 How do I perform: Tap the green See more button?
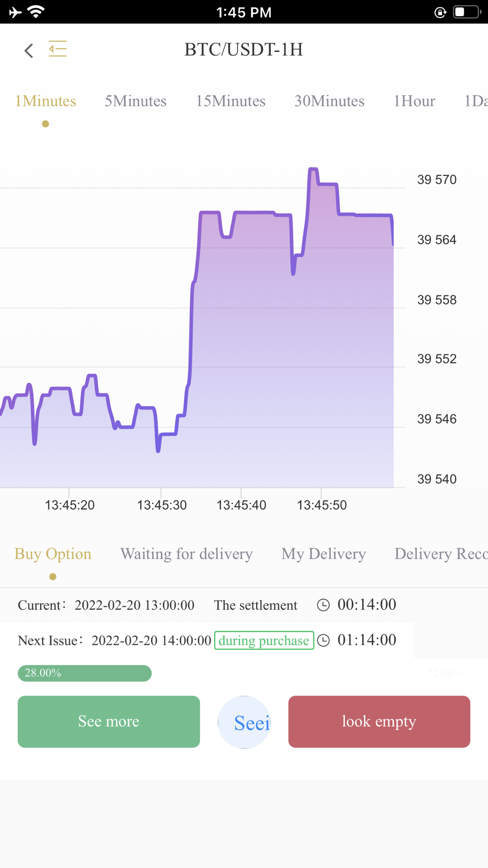(x=109, y=722)
